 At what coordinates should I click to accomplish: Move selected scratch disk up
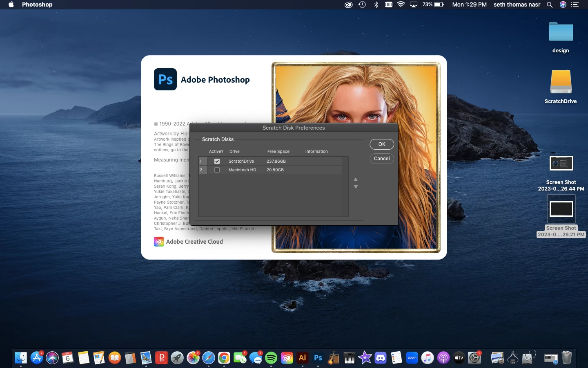tap(356, 179)
